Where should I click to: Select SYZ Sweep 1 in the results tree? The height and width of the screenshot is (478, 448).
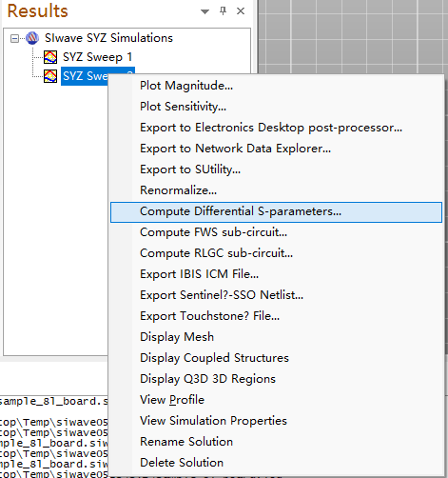[x=97, y=57]
